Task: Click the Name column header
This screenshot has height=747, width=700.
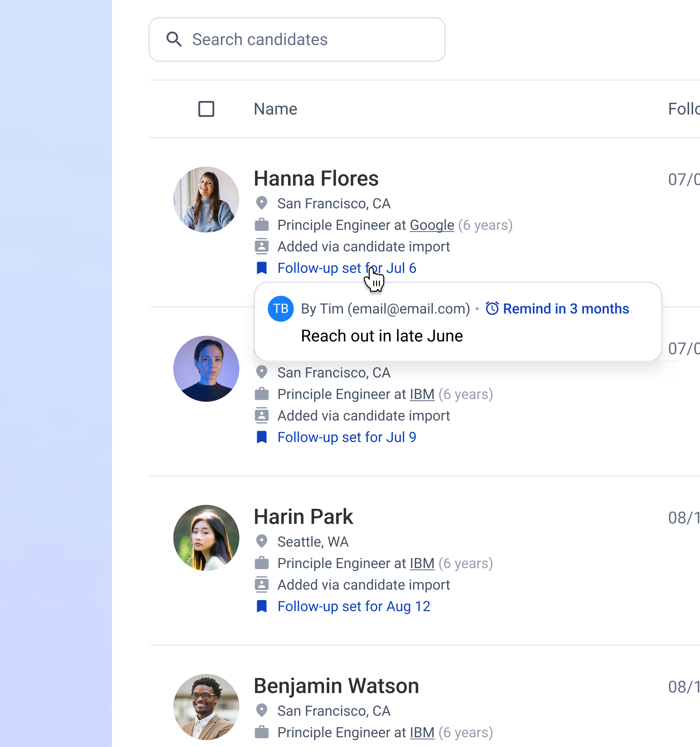Action: pos(276,109)
